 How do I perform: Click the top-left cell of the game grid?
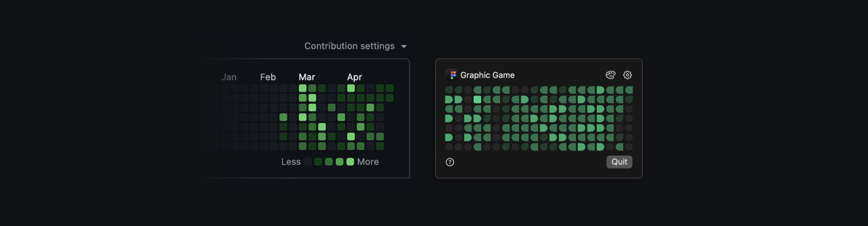[x=449, y=90]
